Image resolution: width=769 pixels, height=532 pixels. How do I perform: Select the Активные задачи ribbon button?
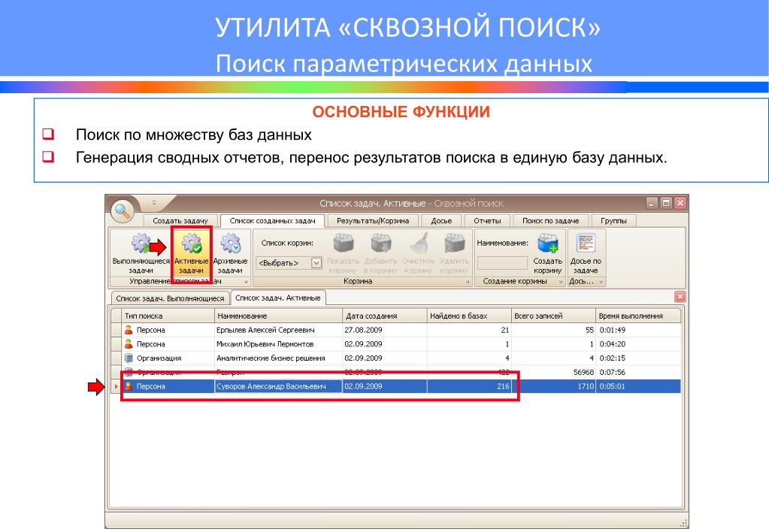pyautogui.click(x=191, y=253)
